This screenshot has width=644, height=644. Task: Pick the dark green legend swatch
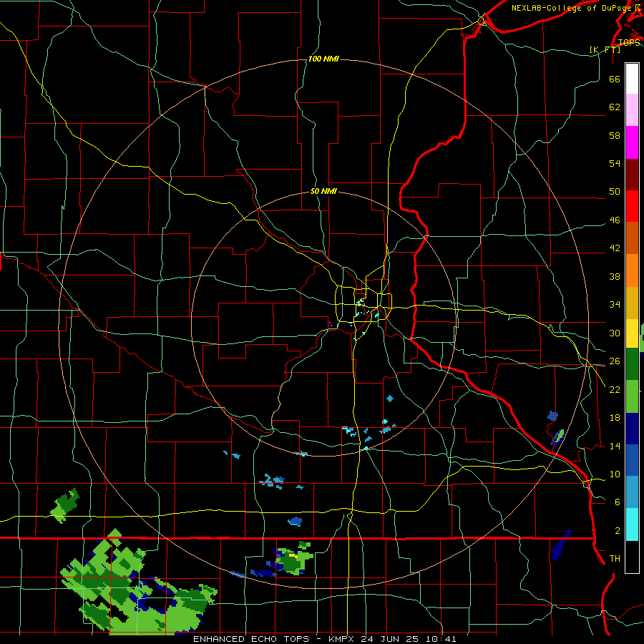click(x=632, y=364)
